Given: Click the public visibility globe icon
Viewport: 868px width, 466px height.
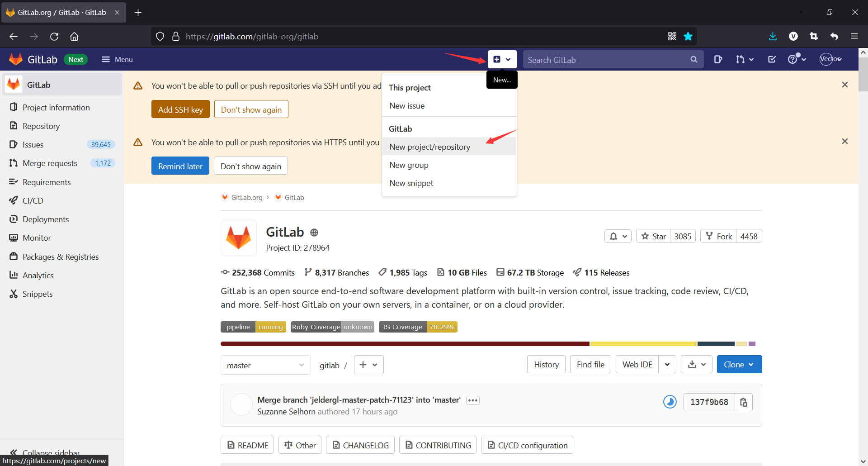Looking at the screenshot, I should 314,233.
